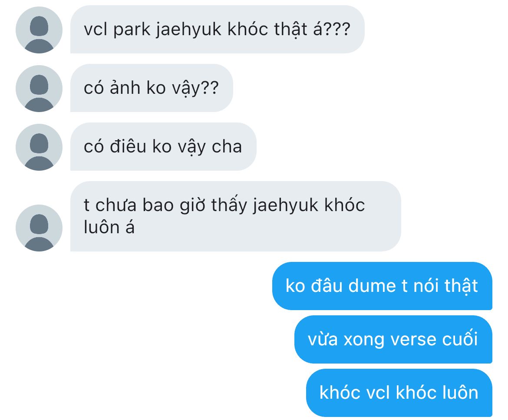Select the 'có điêu ko vậy cha' bubble

coord(163,146)
